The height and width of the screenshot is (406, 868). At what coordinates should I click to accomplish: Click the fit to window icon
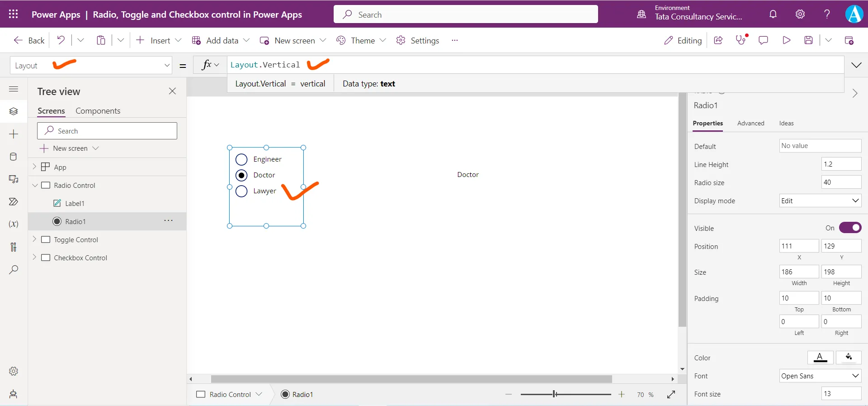point(671,395)
